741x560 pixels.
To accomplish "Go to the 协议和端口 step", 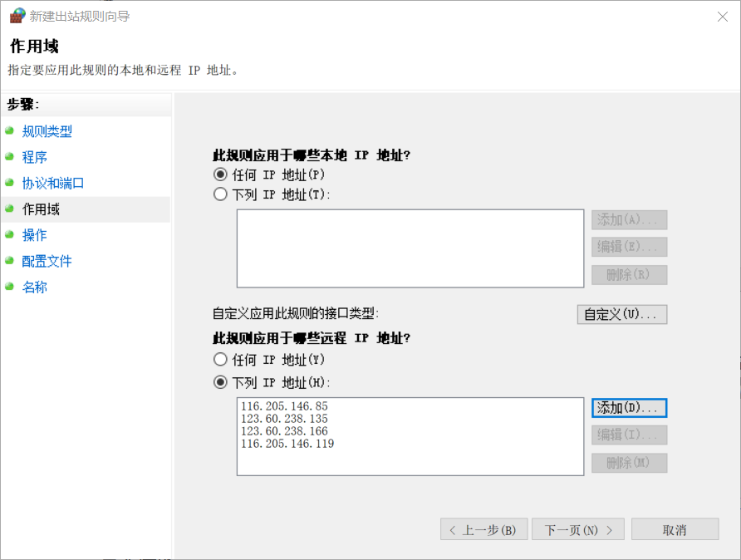I will tap(53, 183).
